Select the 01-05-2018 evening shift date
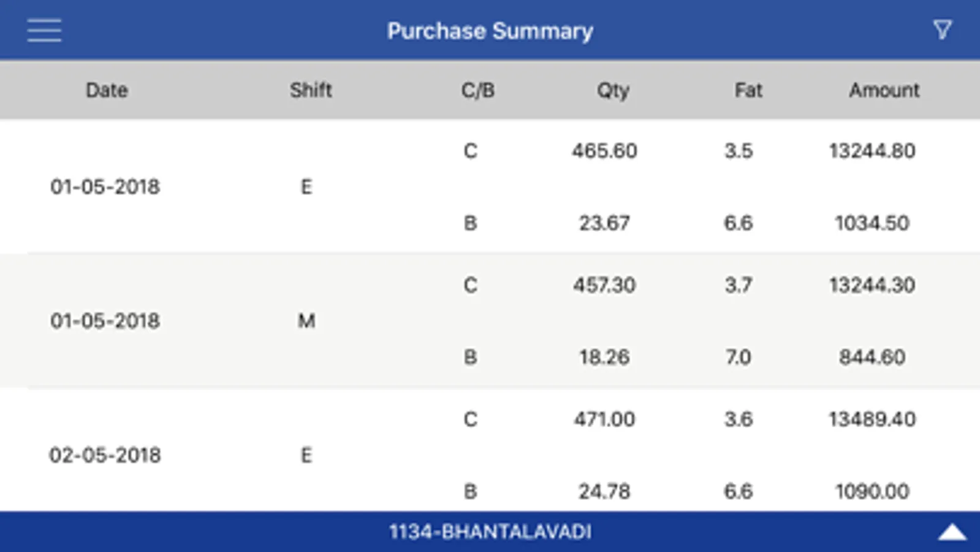Screen dimensions: 980x552 [x=105, y=186]
